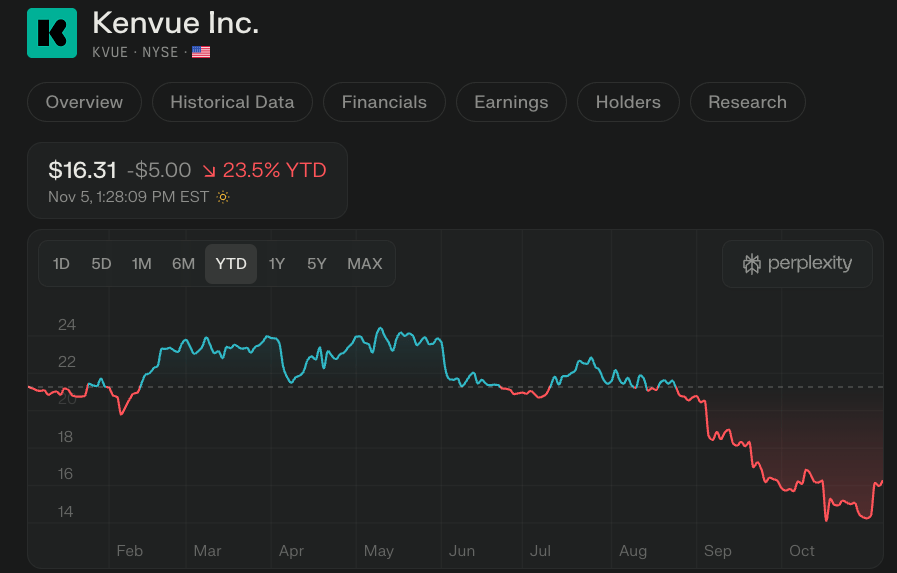This screenshot has width=897, height=573.
Task: Switch to Historical Data tab
Action: tap(232, 102)
